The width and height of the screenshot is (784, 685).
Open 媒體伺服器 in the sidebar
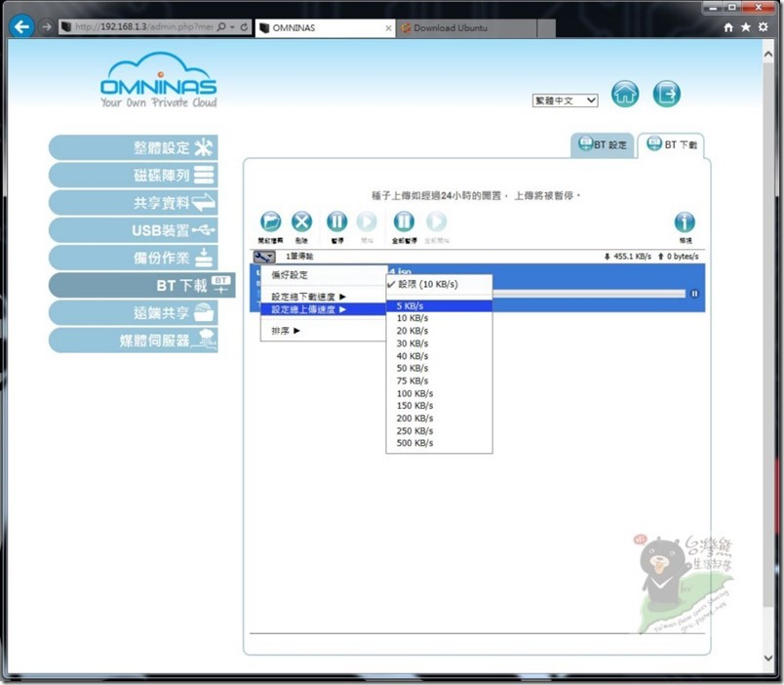(133, 341)
